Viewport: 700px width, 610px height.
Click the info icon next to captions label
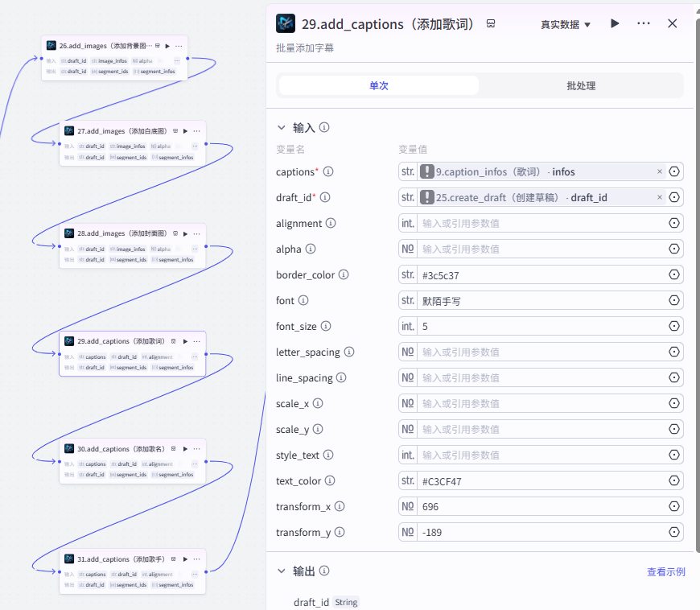click(x=329, y=171)
